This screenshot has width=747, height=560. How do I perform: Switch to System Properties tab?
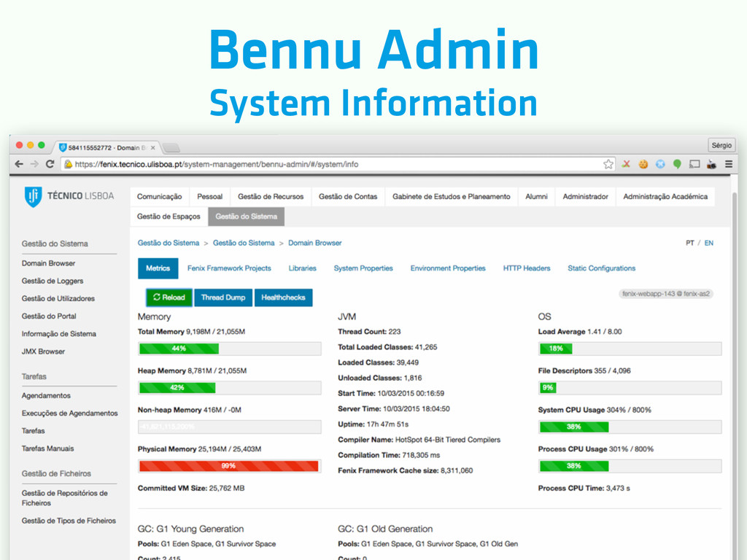[363, 268]
